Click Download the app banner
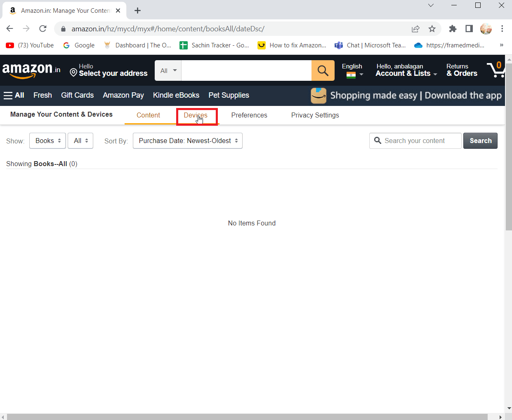512x420 pixels. pyautogui.click(x=406, y=96)
